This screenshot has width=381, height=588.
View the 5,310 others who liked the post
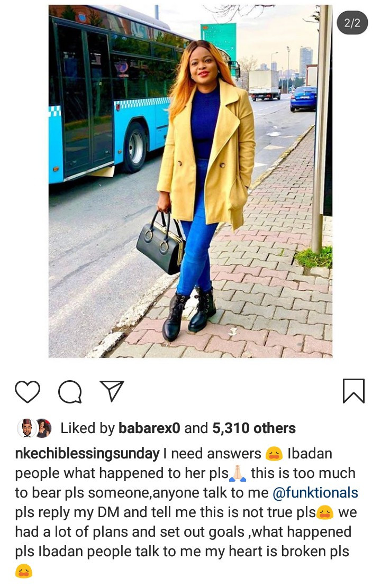(x=254, y=428)
